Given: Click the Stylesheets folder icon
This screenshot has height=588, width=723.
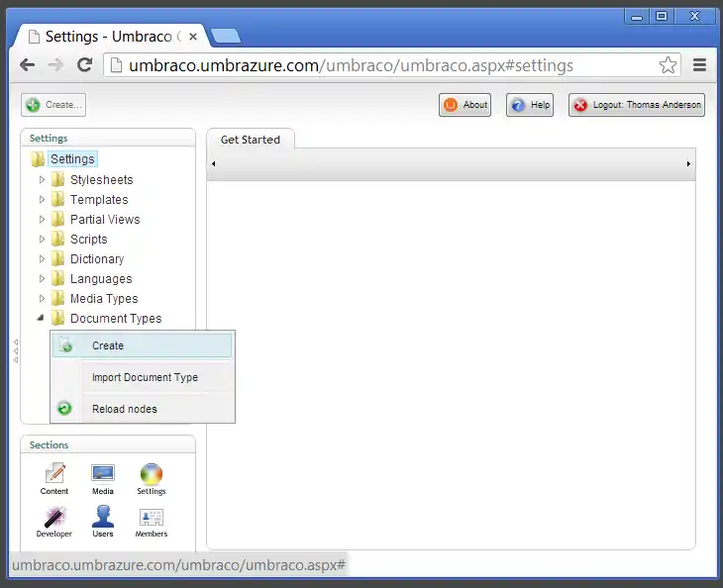Looking at the screenshot, I should click(x=57, y=179).
